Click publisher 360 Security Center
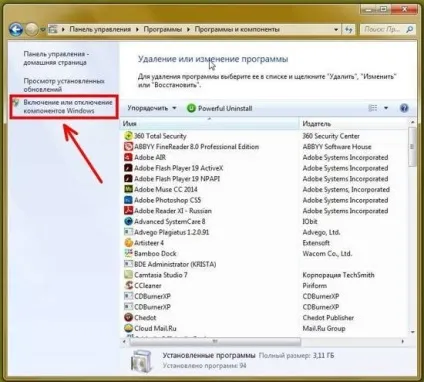This screenshot has width=424, height=382. coord(331,136)
